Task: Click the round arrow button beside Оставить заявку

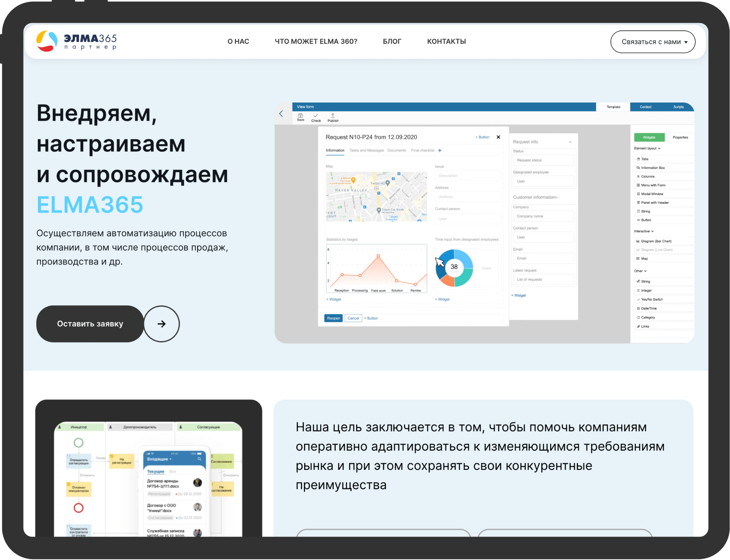Action: (162, 324)
